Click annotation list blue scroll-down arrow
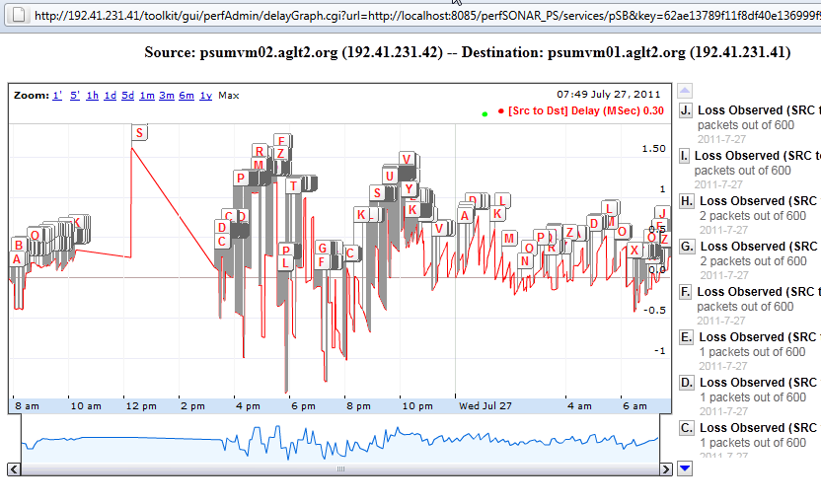This screenshot has width=821, height=504. coord(685,468)
